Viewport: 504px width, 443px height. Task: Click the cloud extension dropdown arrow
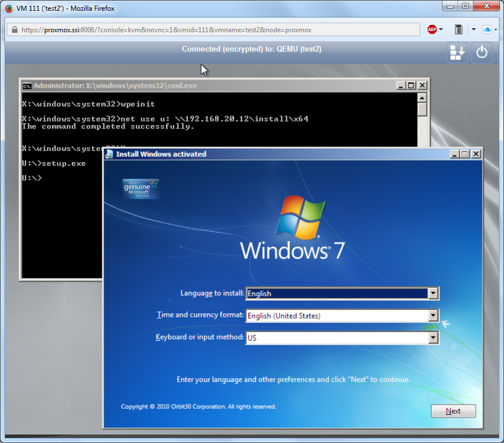pos(496,29)
